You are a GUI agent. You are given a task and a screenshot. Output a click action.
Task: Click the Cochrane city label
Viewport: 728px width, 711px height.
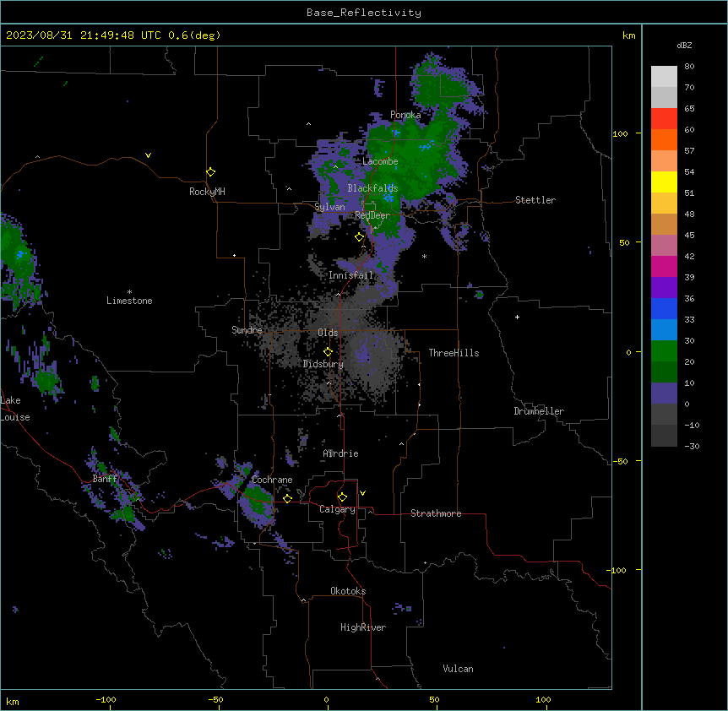click(x=272, y=480)
